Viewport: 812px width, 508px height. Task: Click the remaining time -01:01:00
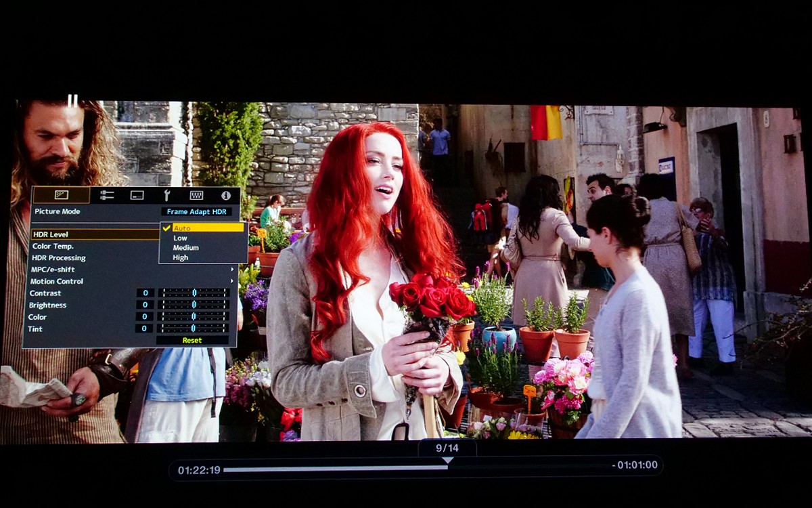point(635,465)
